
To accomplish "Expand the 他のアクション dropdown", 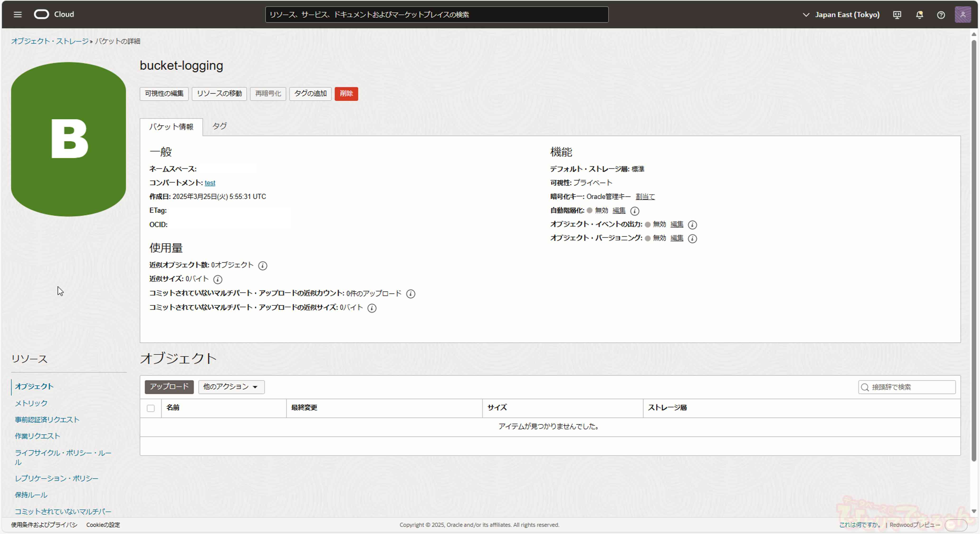I will point(231,387).
